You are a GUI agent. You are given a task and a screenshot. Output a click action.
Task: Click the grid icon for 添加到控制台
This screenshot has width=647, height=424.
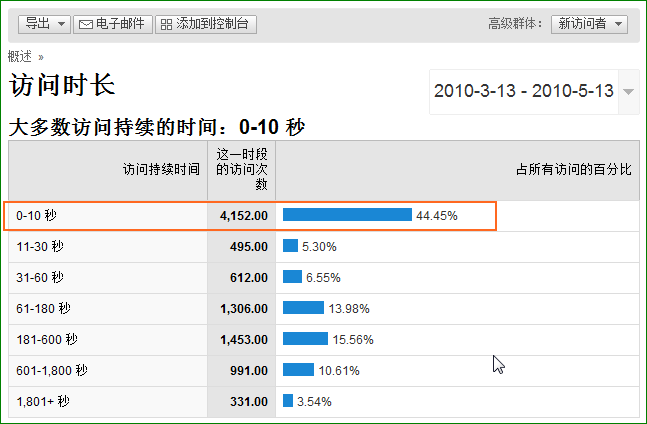[x=166, y=24]
